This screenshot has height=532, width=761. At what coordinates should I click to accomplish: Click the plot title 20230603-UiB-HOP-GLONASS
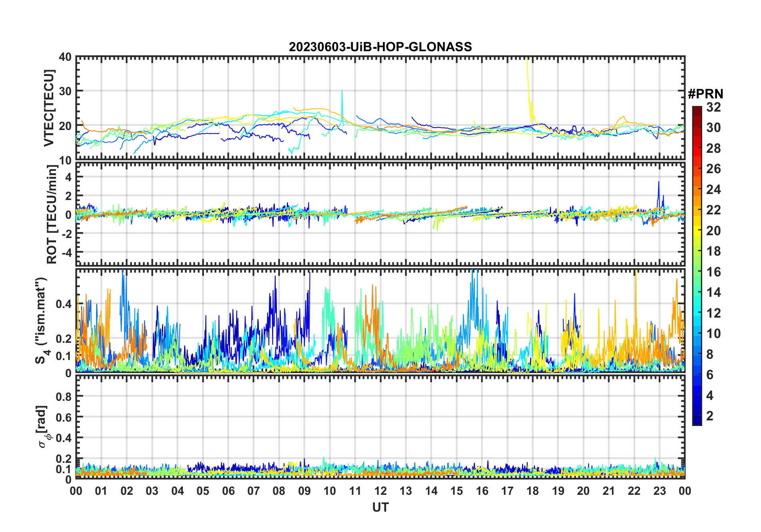click(380, 47)
